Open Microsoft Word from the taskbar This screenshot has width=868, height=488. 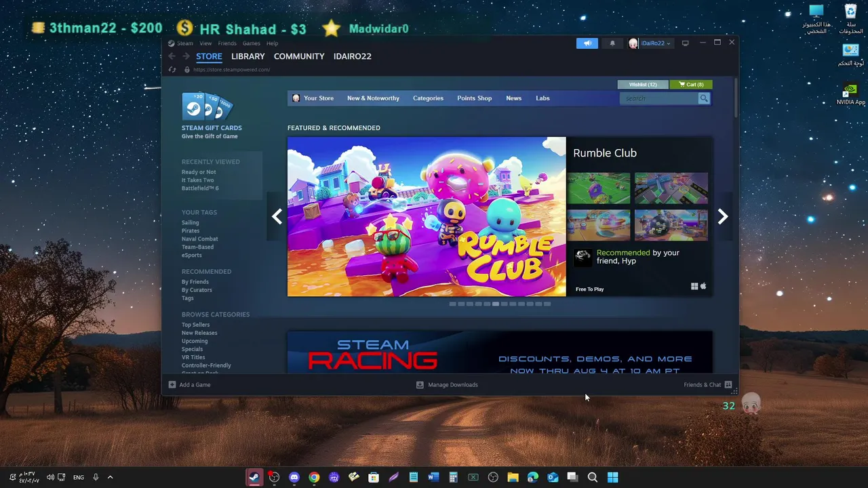433,477
